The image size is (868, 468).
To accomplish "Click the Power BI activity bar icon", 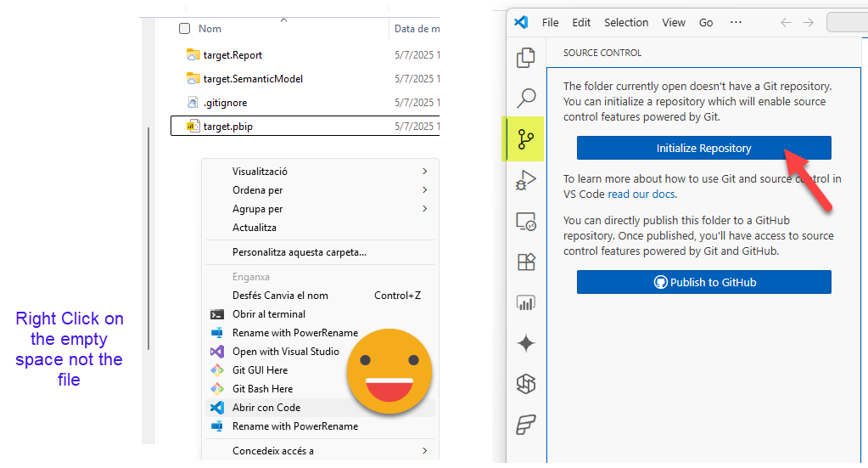I will pos(526,302).
